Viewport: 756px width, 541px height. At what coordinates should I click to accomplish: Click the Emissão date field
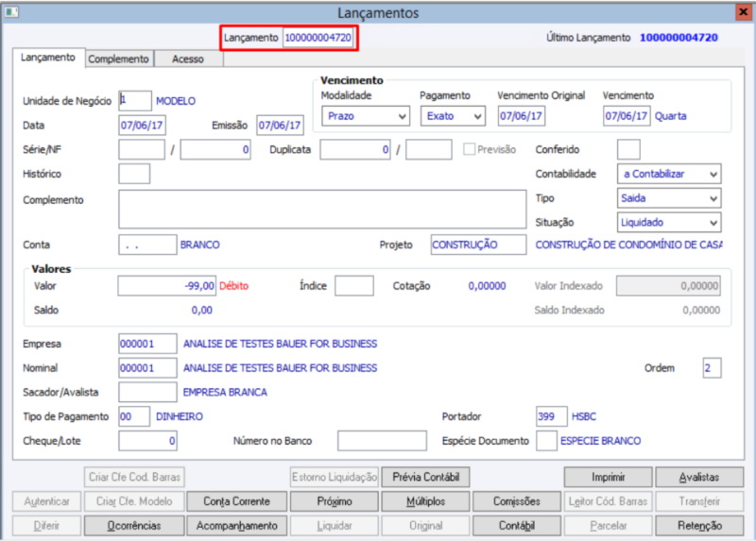280,126
